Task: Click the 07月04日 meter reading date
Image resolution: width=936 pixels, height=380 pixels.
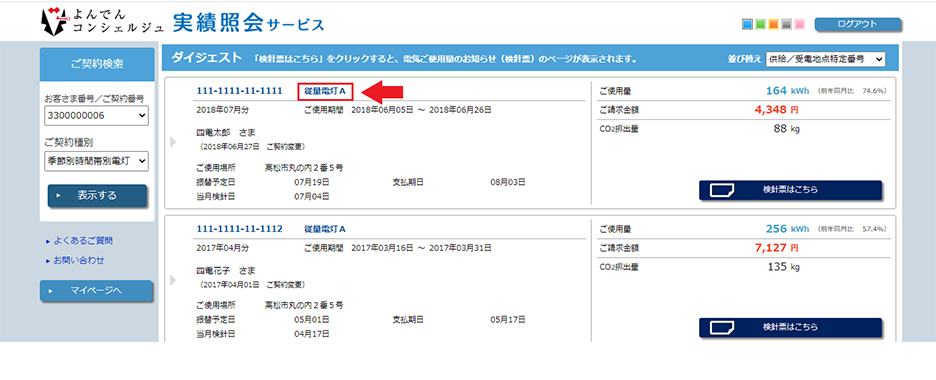Action: (312, 196)
